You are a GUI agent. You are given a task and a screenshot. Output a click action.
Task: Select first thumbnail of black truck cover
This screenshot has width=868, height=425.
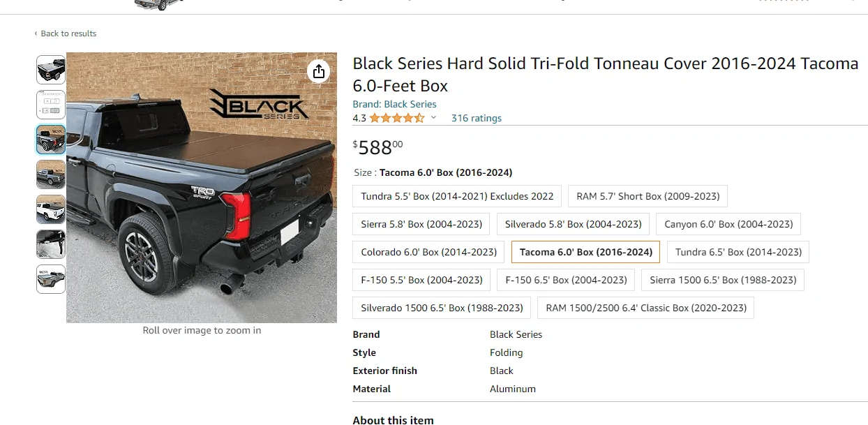[x=51, y=70]
